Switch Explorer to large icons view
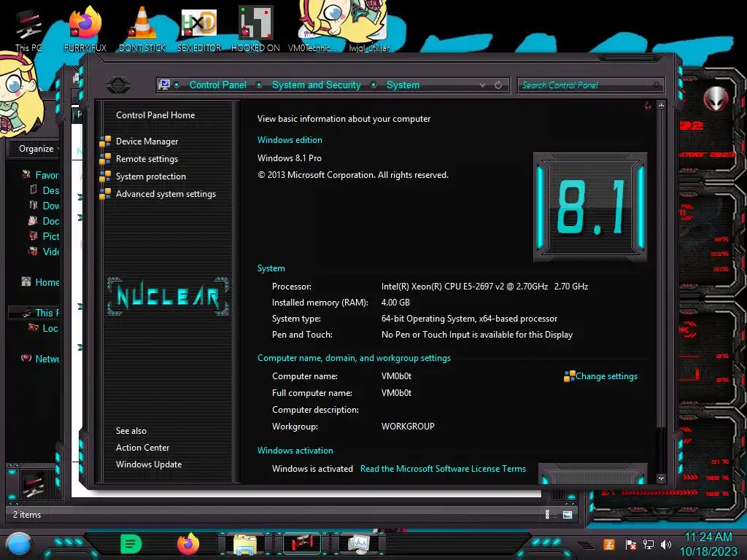This screenshot has width=747, height=560. coord(568,514)
